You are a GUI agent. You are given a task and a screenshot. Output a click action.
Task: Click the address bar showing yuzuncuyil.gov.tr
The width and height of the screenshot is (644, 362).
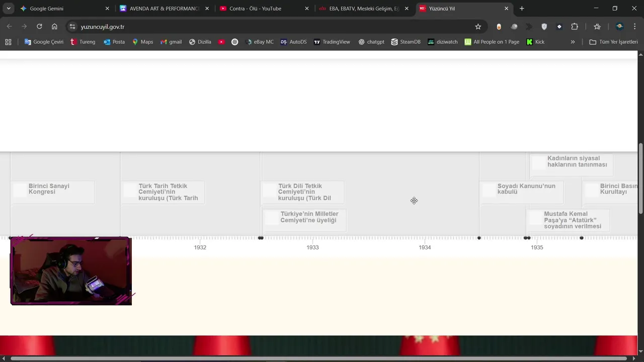pos(274,27)
